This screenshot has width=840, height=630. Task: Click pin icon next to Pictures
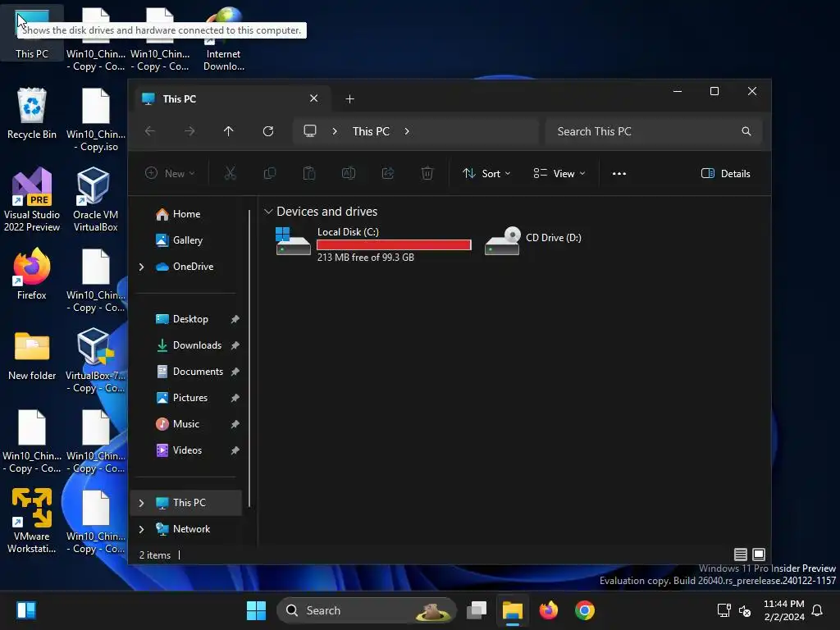pyautogui.click(x=235, y=398)
